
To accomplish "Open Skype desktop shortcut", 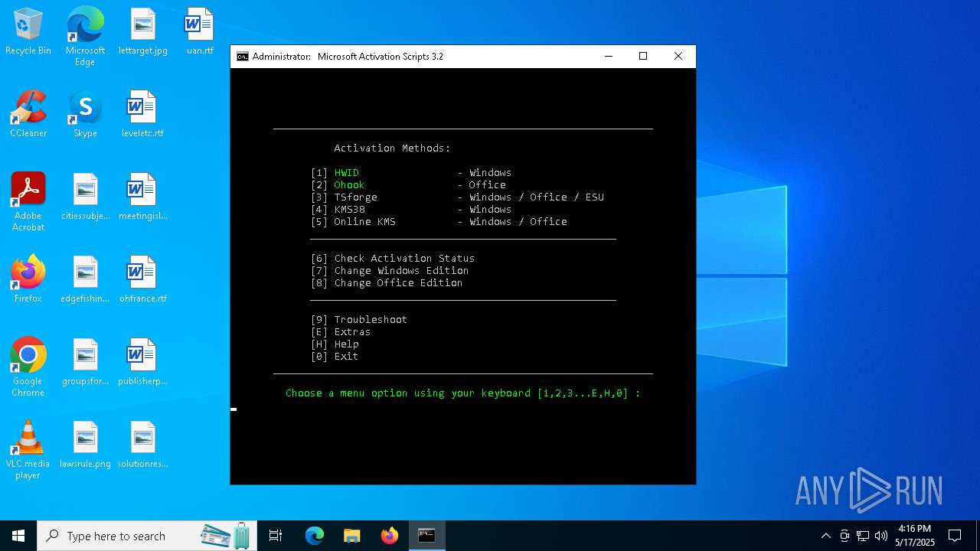I will point(85,115).
